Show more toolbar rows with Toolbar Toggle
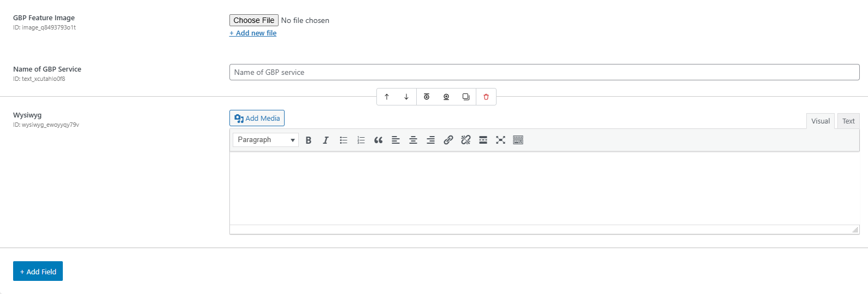The height and width of the screenshot is (294, 868). tap(518, 140)
